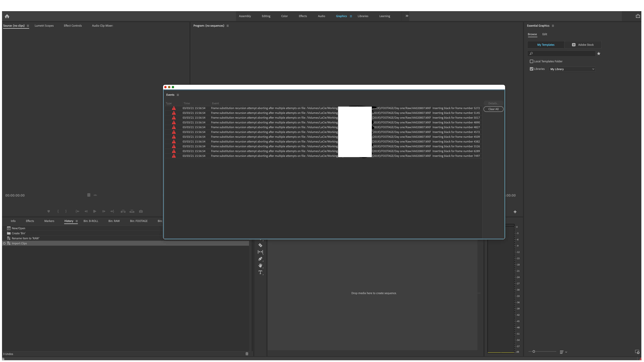Image resolution: width=644 pixels, height=362 pixels.
Task: Open the Events panel hamburger menu
Action: (x=178, y=95)
